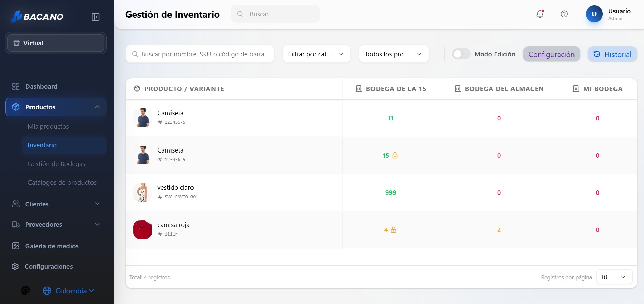Image resolution: width=644 pixels, height=304 pixels.
Task: Open the Todos los productos dropdown
Action: coord(394,54)
